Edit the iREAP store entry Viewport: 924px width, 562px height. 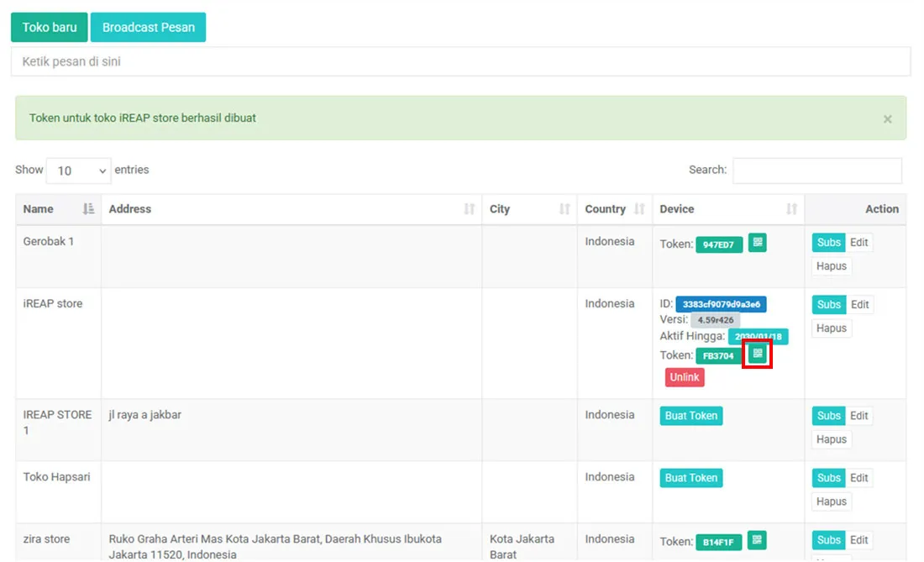[859, 305]
